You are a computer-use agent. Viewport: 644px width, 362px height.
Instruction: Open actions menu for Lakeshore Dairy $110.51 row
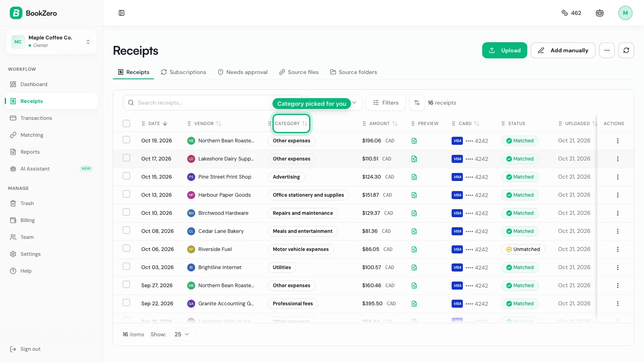tap(617, 159)
